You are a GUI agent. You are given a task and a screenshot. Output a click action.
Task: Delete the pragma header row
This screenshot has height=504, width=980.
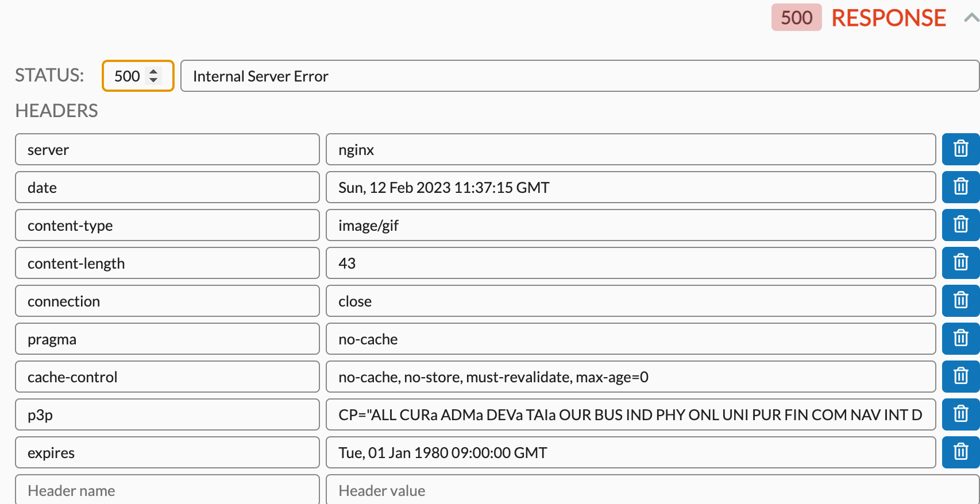click(x=960, y=339)
